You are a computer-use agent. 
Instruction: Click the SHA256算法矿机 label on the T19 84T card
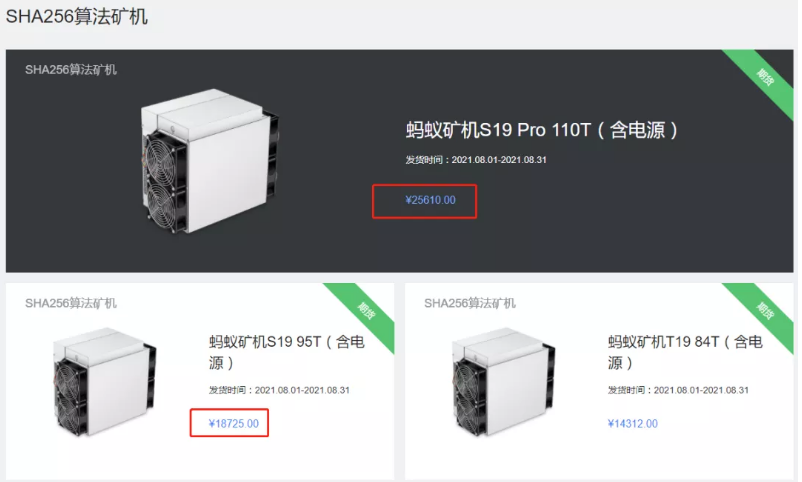coord(470,303)
